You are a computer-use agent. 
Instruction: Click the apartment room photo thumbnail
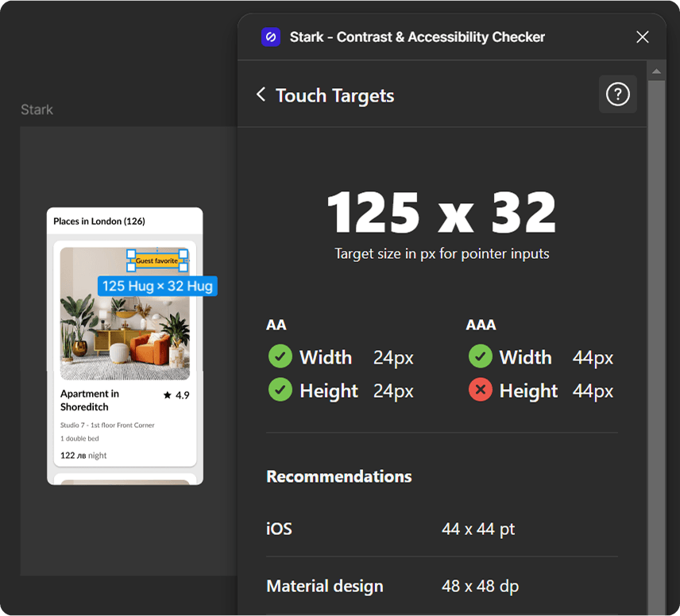pyautogui.click(x=125, y=333)
